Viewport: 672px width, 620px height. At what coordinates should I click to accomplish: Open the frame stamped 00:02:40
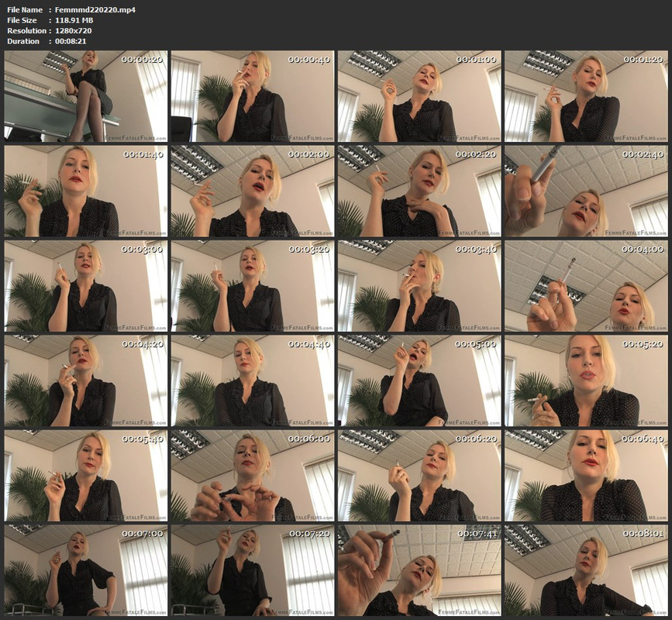pyautogui.click(x=586, y=191)
